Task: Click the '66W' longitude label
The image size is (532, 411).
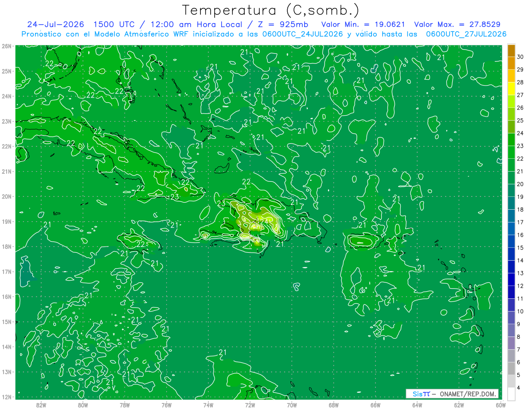Action: point(376,405)
